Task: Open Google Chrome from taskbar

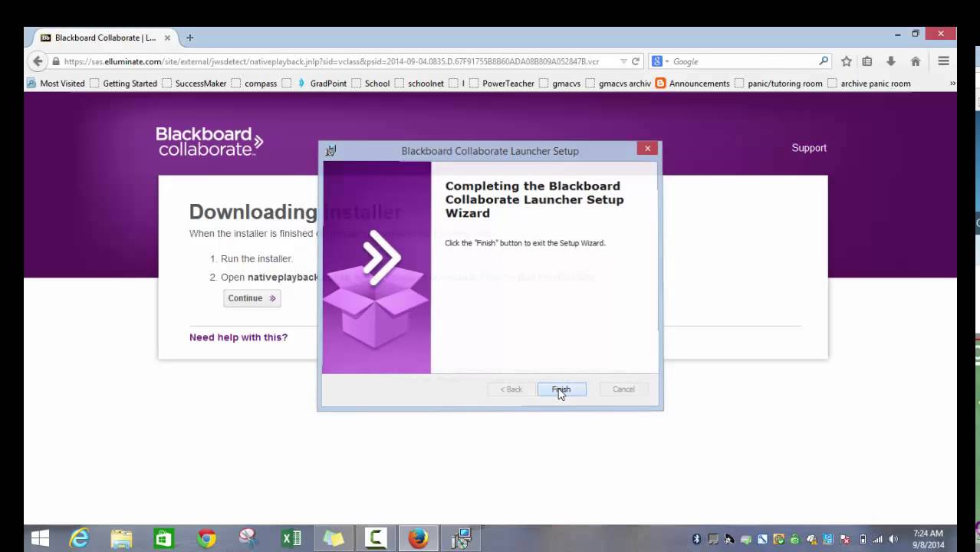Action: [206, 538]
